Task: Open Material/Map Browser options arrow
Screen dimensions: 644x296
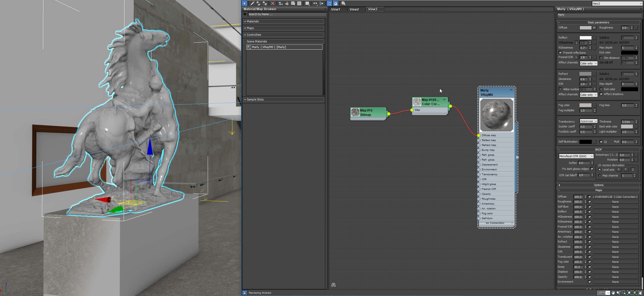Action: [x=245, y=14]
